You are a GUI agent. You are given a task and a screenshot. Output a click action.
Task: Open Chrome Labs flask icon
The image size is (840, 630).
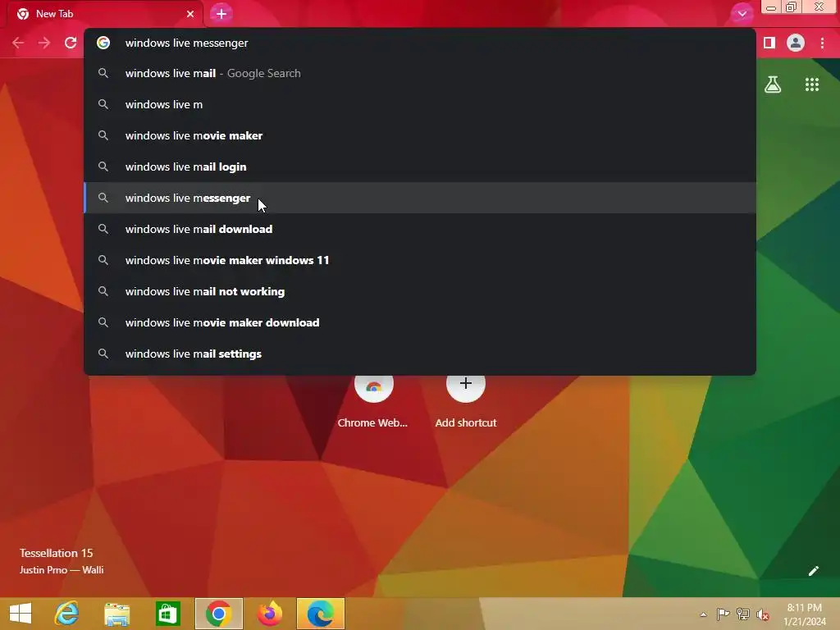pyautogui.click(x=773, y=84)
